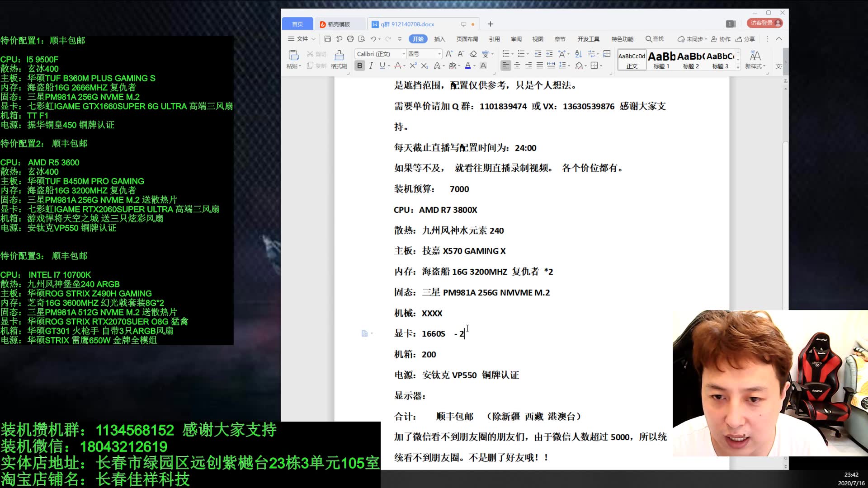The image size is (868, 488).
Task: Select Align right
Action: [528, 66]
